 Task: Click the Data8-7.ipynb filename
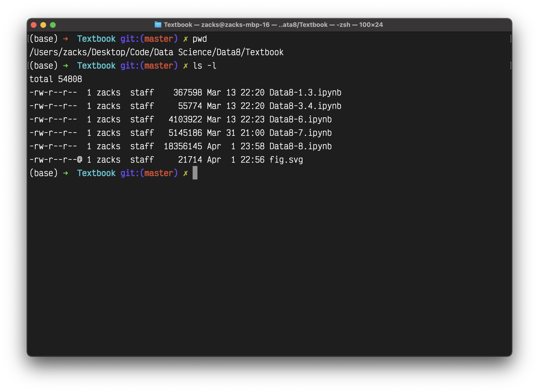click(x=300, y=133)
